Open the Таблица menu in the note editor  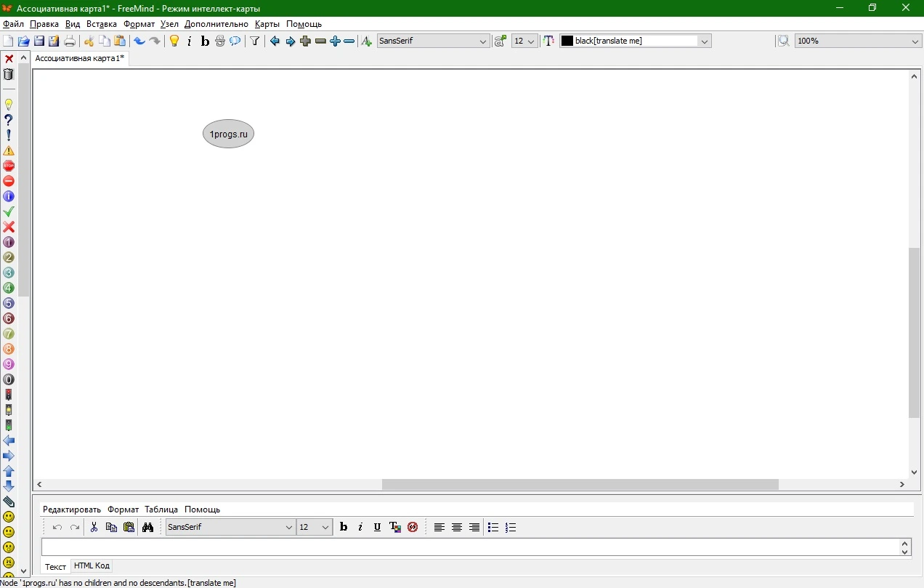tap(161, 510)
